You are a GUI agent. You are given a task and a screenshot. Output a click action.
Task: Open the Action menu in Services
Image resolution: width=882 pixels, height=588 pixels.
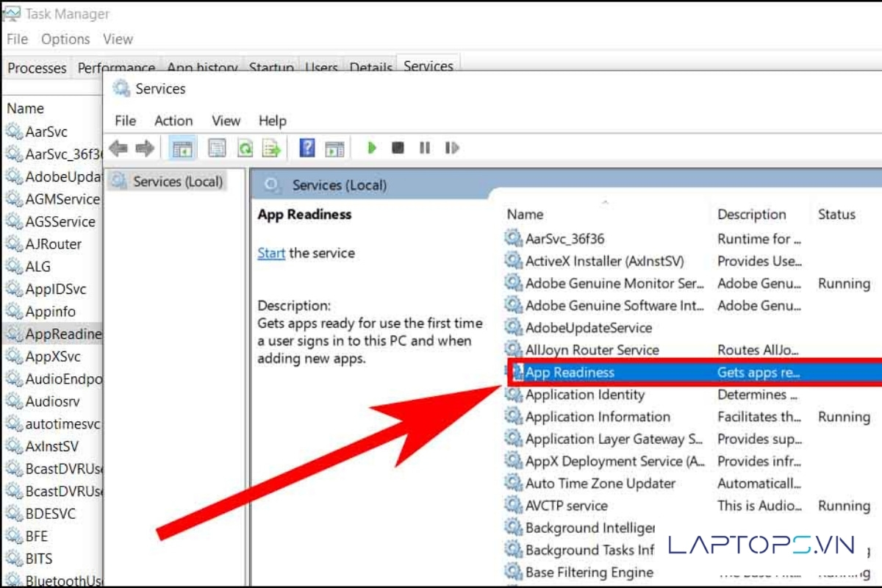(x=173, y=121)
